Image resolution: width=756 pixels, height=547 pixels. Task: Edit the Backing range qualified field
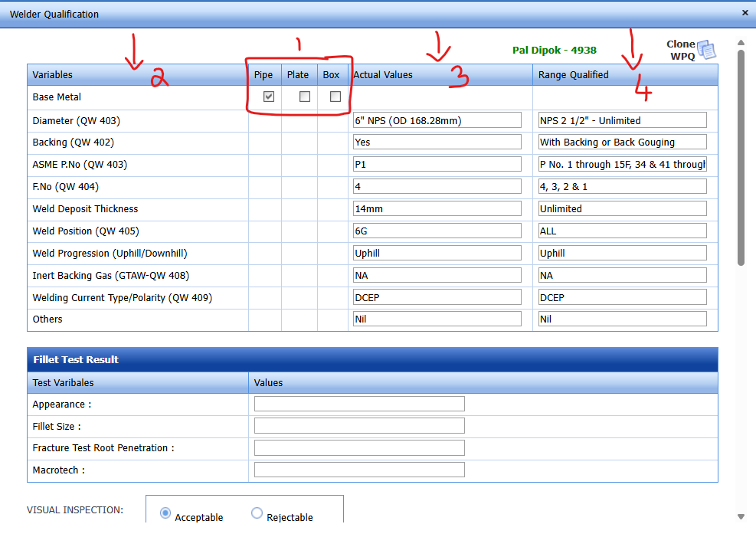(622, 142)
